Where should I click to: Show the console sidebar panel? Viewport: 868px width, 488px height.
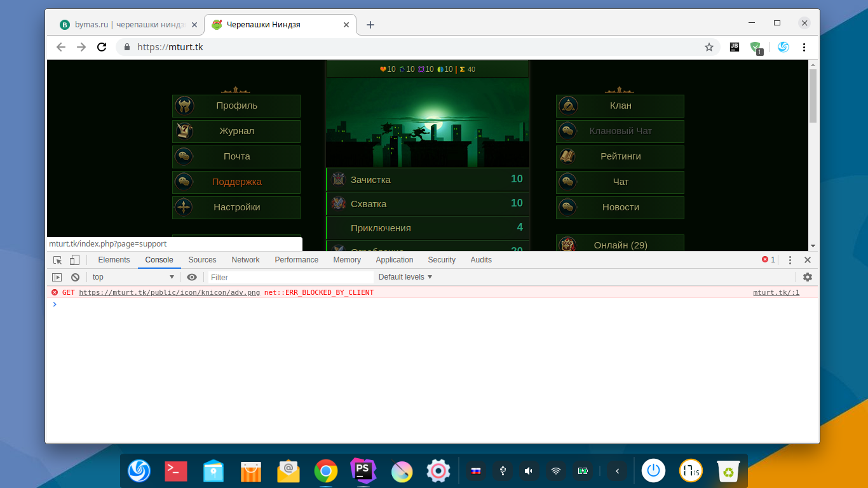(57, 277)
